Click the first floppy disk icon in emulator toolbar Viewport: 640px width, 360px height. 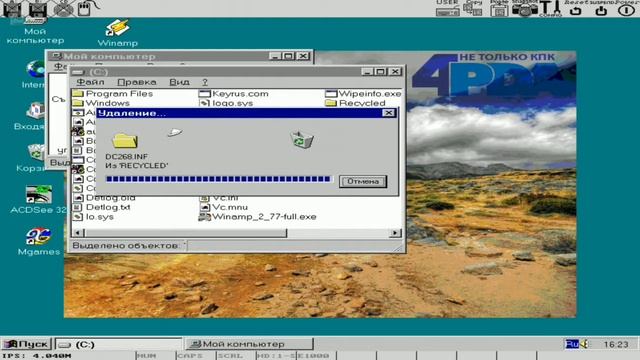[x=12, y=8]
